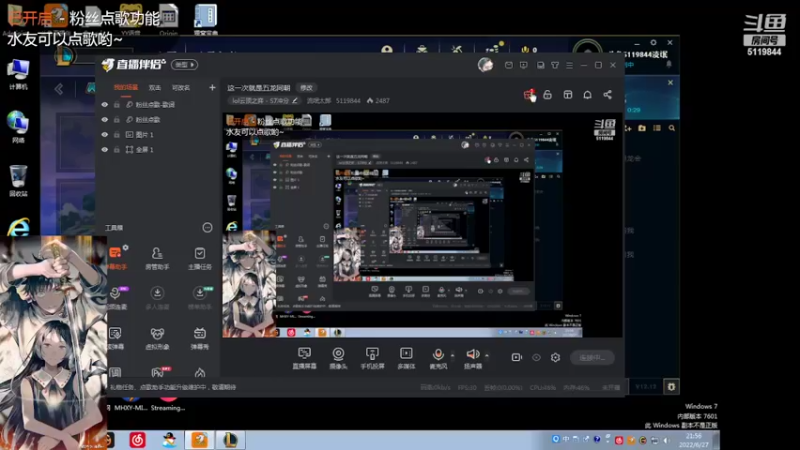This screenshot has height=450, width=800.
Task: Expand the microphone options arrow
Action: coord(453,356)
